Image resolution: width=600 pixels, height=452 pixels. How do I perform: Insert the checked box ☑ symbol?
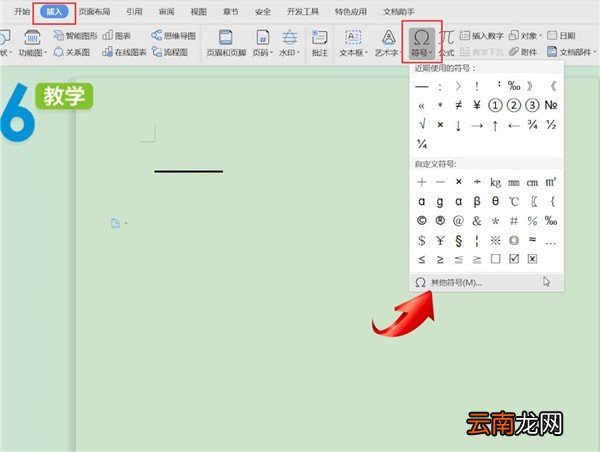[x=514, y=259]
